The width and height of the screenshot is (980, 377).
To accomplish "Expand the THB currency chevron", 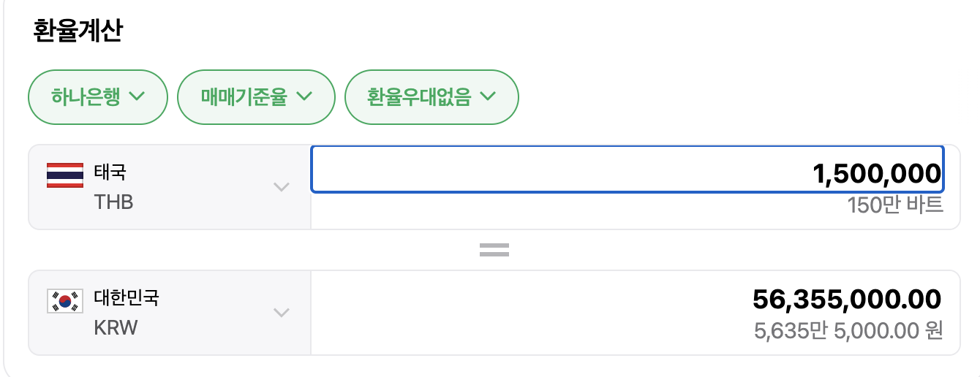I will pyautogui.click(x=282, y=187).
